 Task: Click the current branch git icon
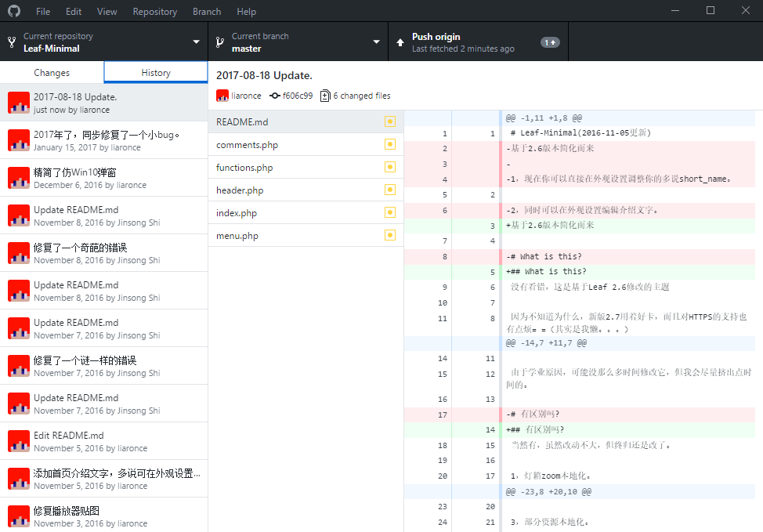[x=220, y=42]
